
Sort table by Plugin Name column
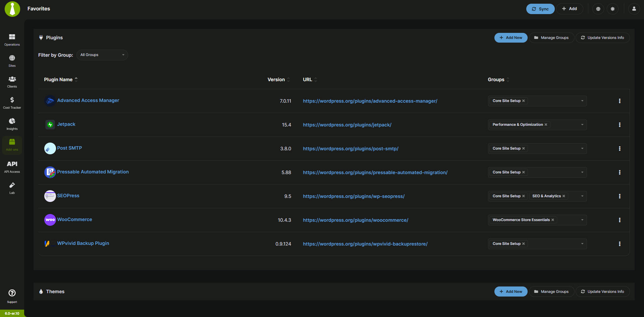61,80
